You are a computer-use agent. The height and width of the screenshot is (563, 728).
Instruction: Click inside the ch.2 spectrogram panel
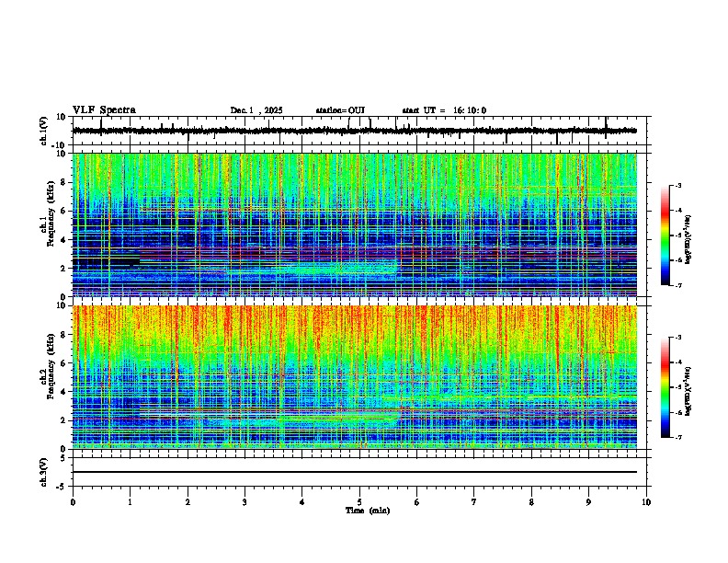pyautogui.click(x=354, y=377)
